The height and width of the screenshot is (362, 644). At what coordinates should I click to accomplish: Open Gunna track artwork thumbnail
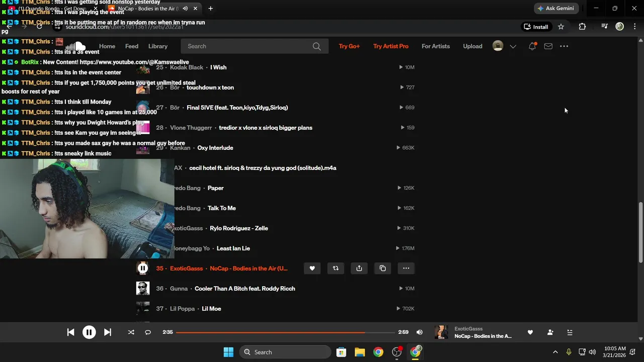143,289
